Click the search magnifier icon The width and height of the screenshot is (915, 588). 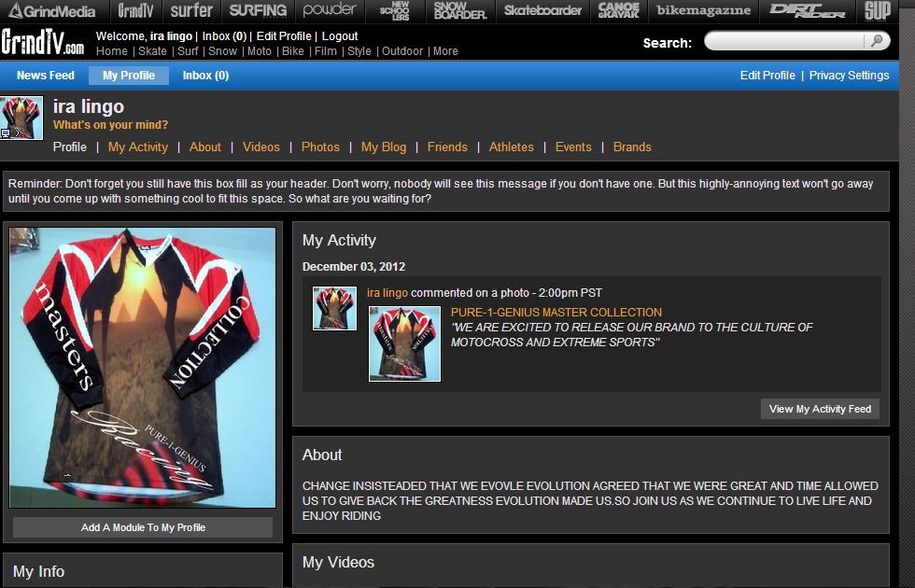876,41
